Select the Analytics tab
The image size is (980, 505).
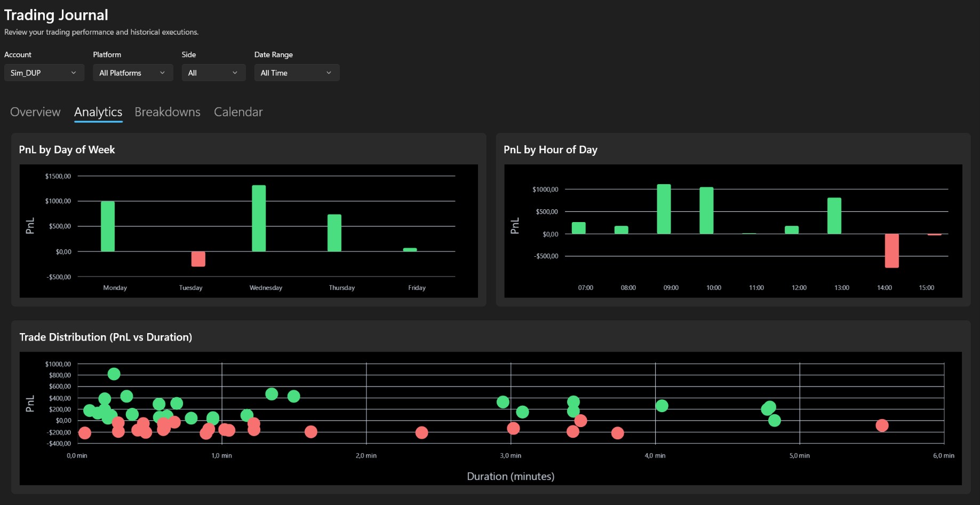pos(98,112)
